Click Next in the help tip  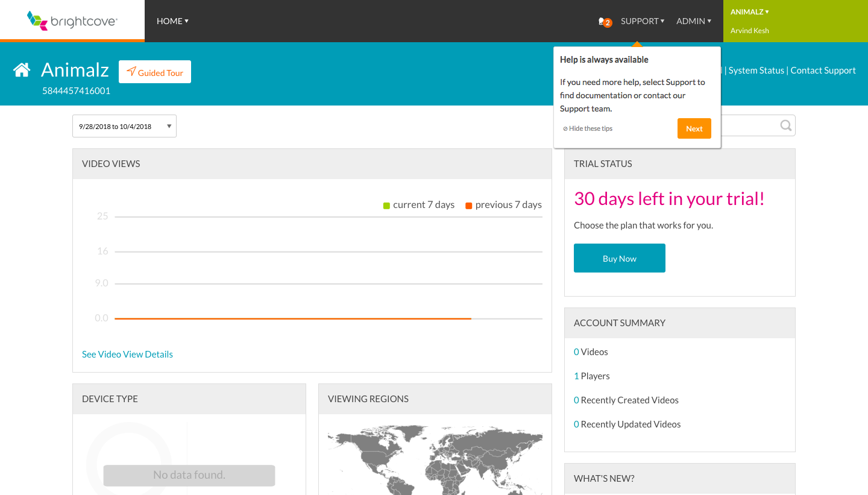coord(694,128)
